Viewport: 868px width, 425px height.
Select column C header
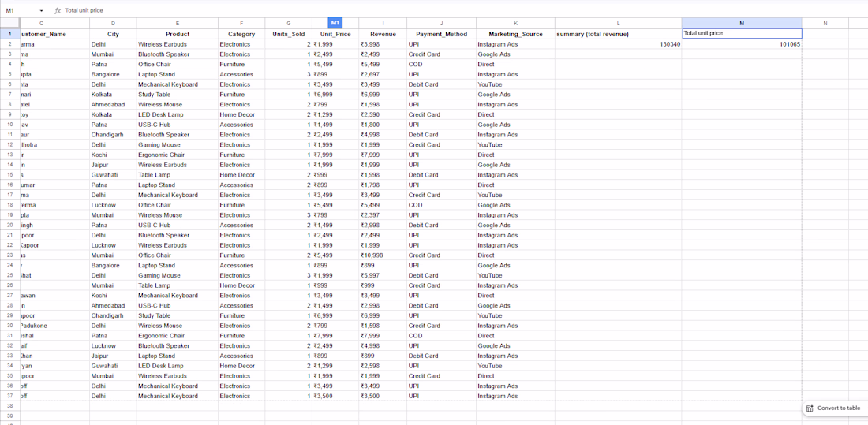click(x=54, y=23)
